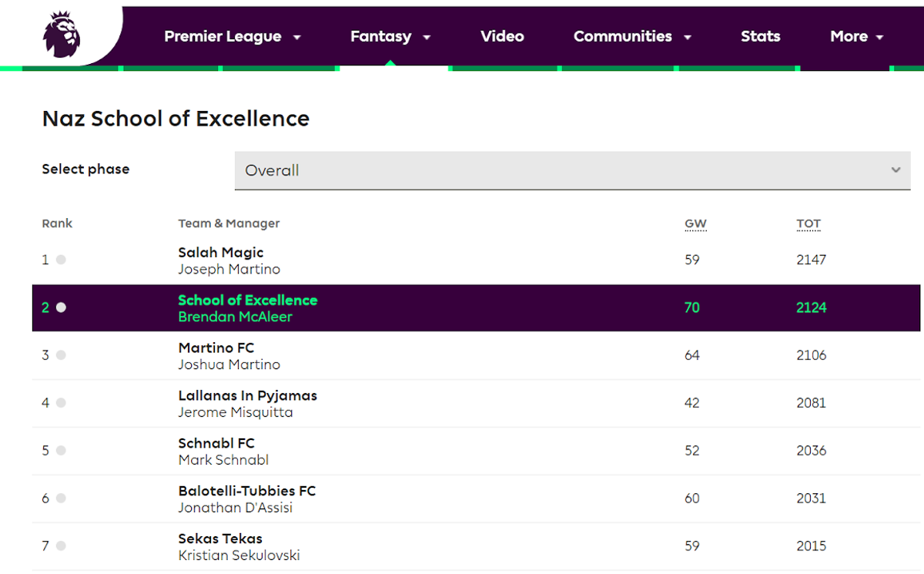Click the rank status dot for Salah Magic
Image resolution: width=924 pixels, height=574 pixels.
click(x=61, y=260)
